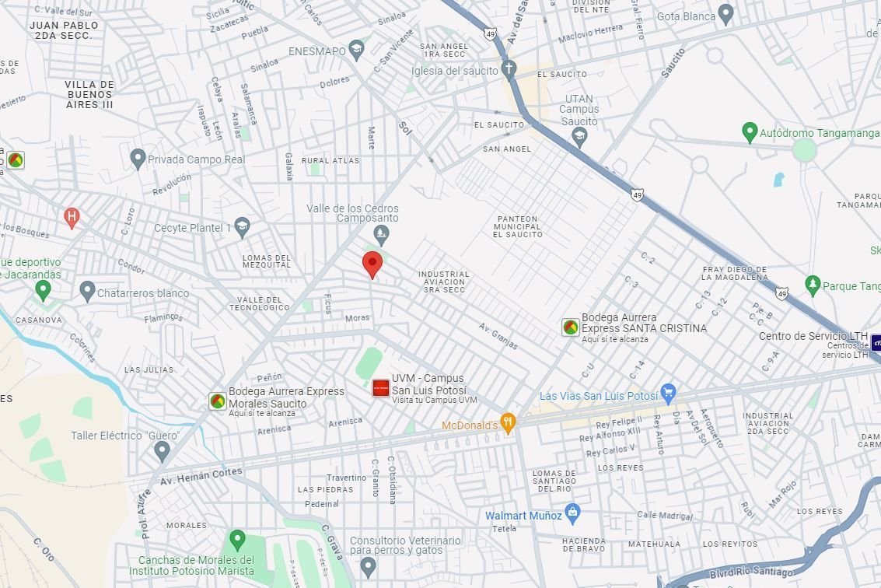Viewport: 881px width, 588px height.
Task: Click the red location pin marker
Action: 372,264
